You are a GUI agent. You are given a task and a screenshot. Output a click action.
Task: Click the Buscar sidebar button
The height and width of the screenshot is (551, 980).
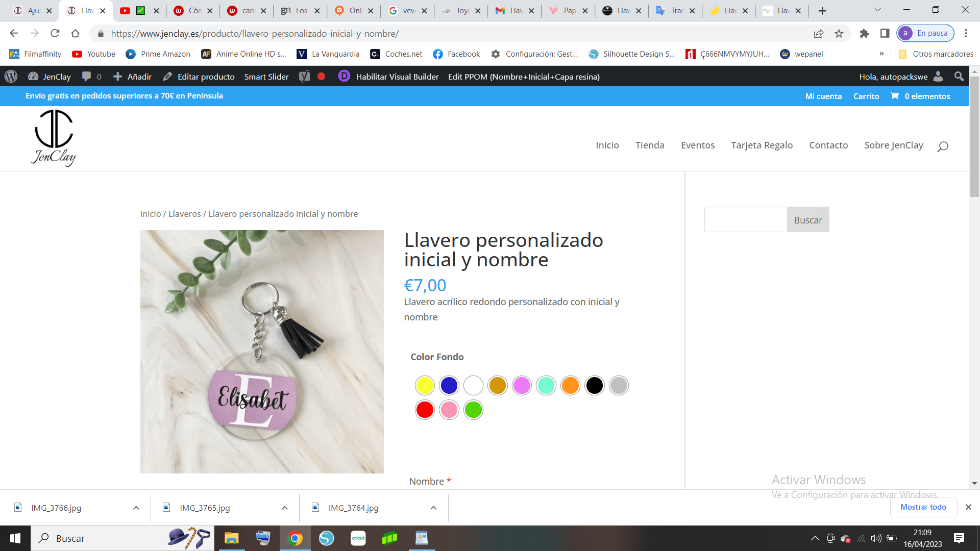pos(808,220)
